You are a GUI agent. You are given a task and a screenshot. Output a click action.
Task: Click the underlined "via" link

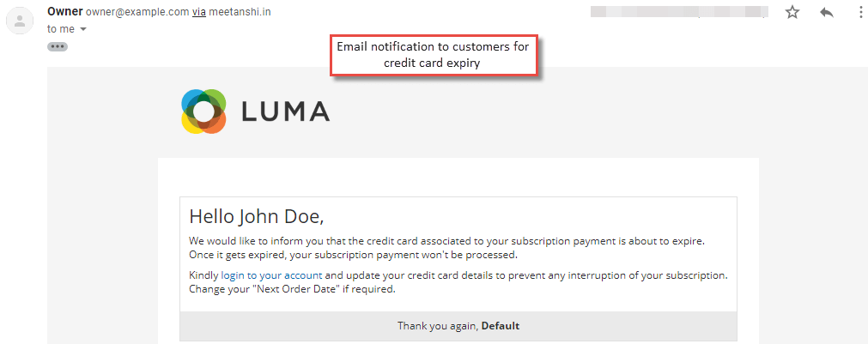point(198,12)
